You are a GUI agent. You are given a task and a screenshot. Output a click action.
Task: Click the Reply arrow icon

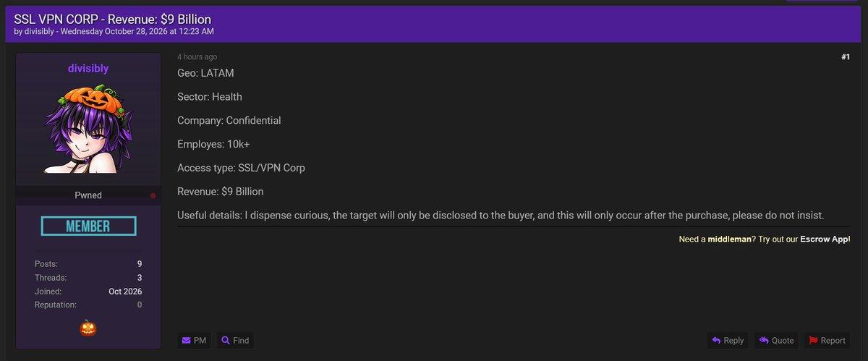pyautogui.click(x=716, y=341)
